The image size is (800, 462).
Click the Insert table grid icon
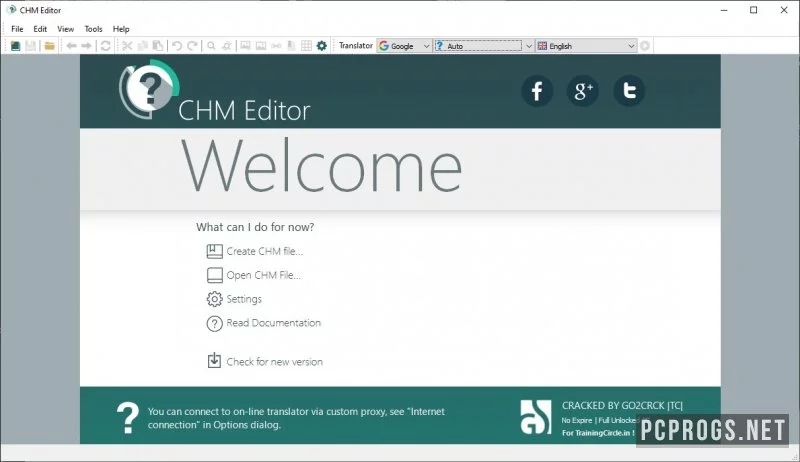tap(306, 46)
